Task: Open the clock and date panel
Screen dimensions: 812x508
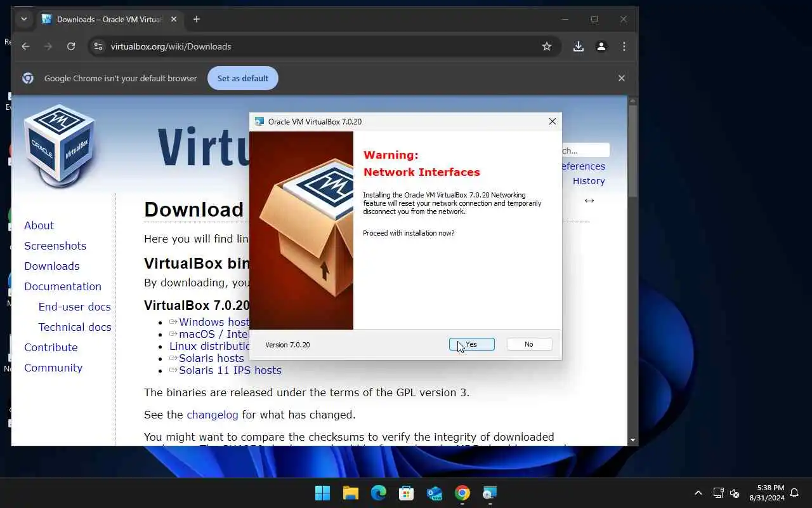Action: point(766,493)
